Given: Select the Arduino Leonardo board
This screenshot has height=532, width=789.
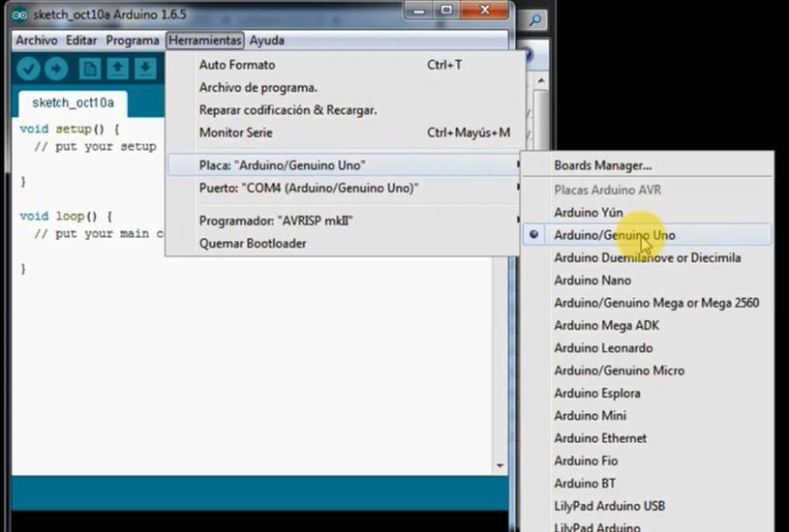Looking at the screenshot, I should click(647, 348).
